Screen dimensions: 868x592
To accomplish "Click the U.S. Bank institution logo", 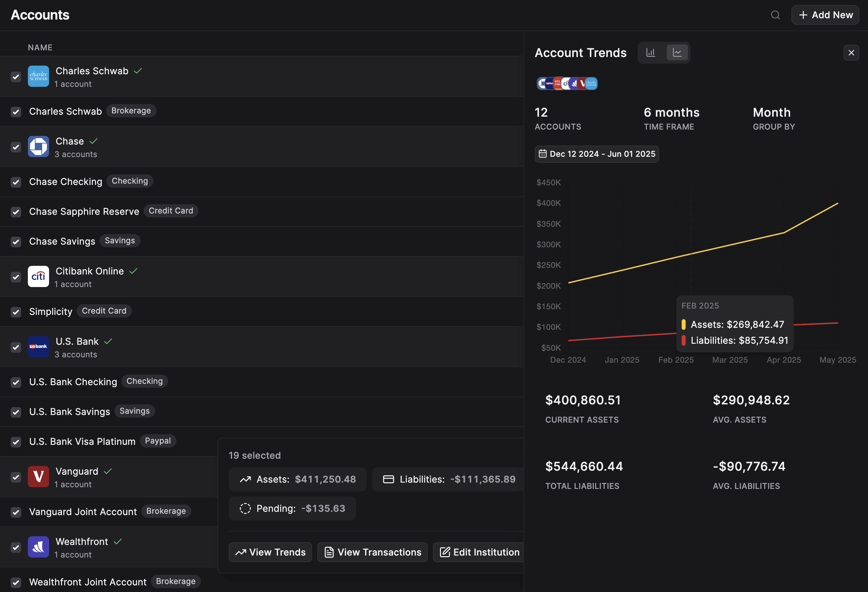I will coord(38,347).
